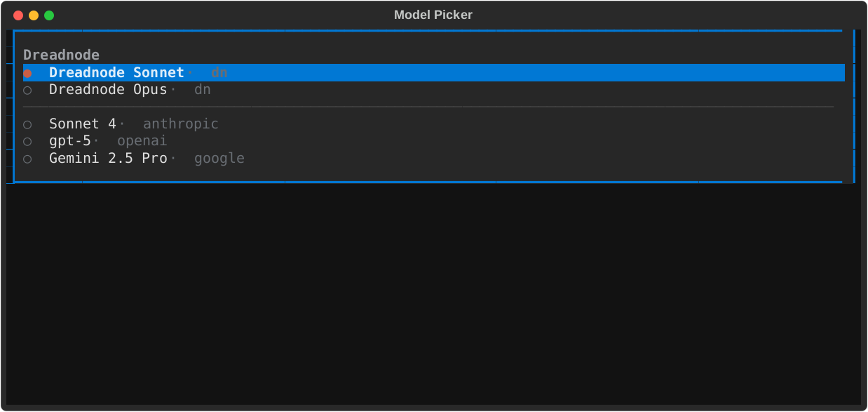Click the Dreadnode section header

point(61,54)
